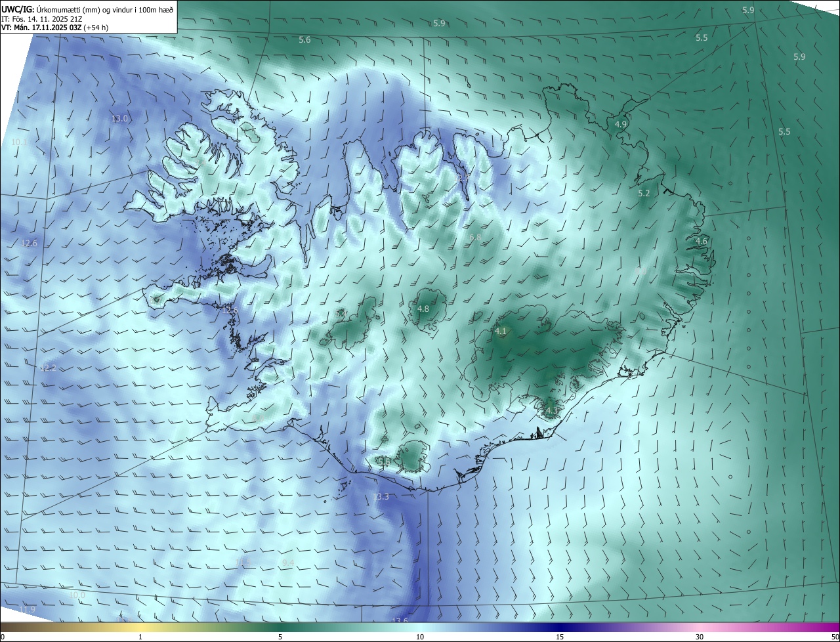Click the 9.4 value label on the map
This screenshot has width=840, height=642.
287,563
